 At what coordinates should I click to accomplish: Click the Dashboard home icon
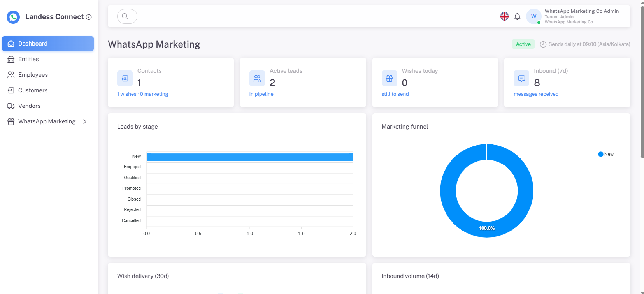pos(11,44)
